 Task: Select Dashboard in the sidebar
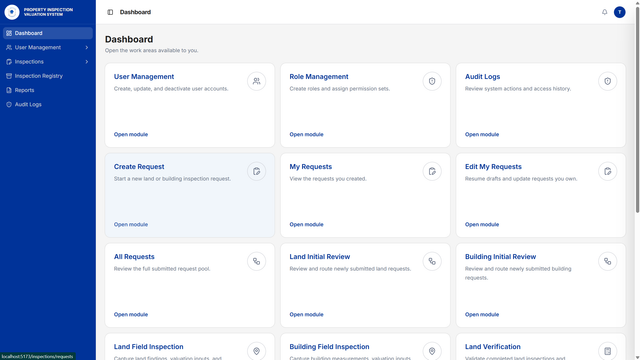pyautogui.click(x=48, y=33)
